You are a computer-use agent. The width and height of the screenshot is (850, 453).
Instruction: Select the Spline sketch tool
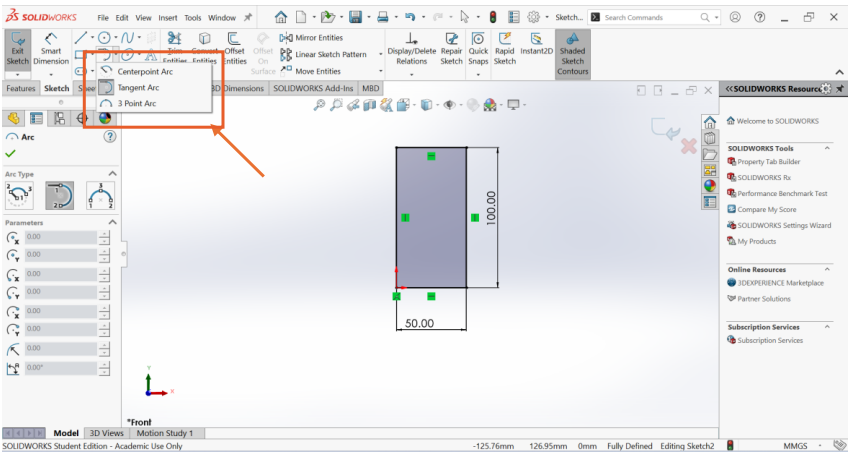click(127, 37)
